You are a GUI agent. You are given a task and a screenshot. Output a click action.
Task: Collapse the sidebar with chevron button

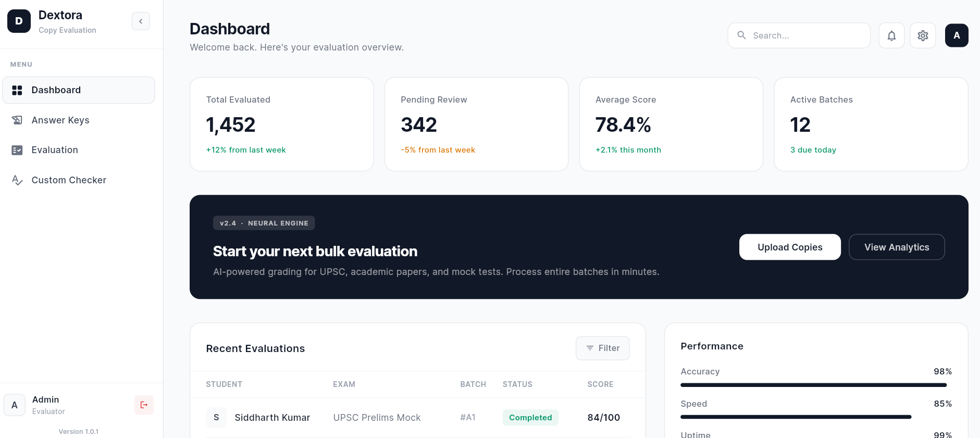point(141,21)
